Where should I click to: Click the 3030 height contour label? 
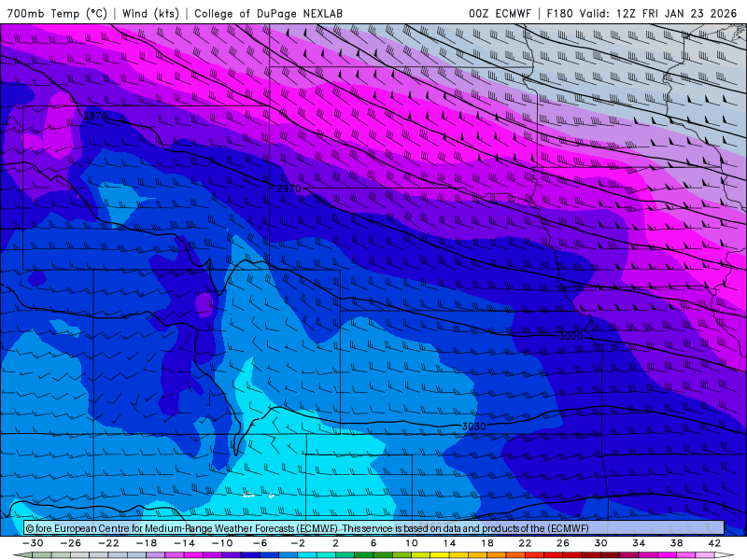[x=474, y=427]
